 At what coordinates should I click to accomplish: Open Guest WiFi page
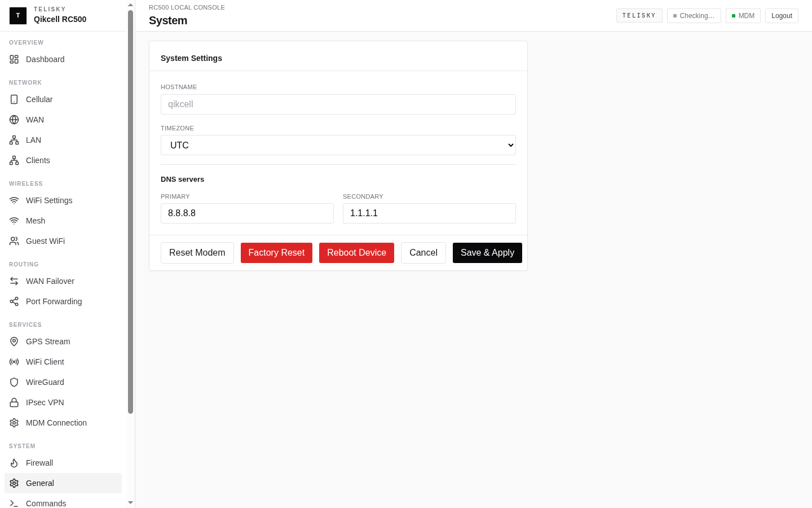coord(63,241)
